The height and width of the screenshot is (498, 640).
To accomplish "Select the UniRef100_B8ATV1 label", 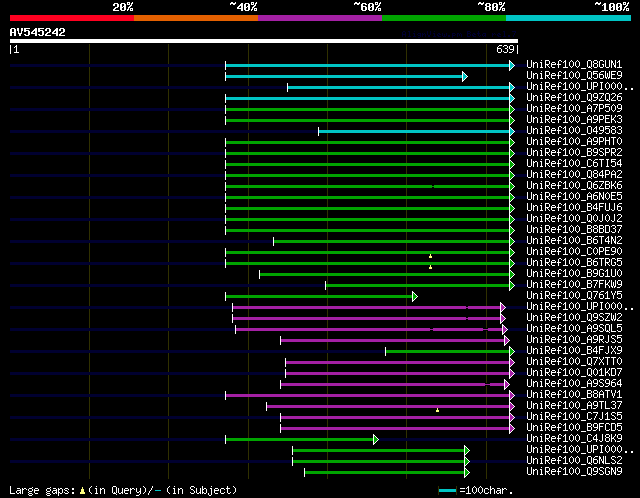I will [x=574, y=395].
